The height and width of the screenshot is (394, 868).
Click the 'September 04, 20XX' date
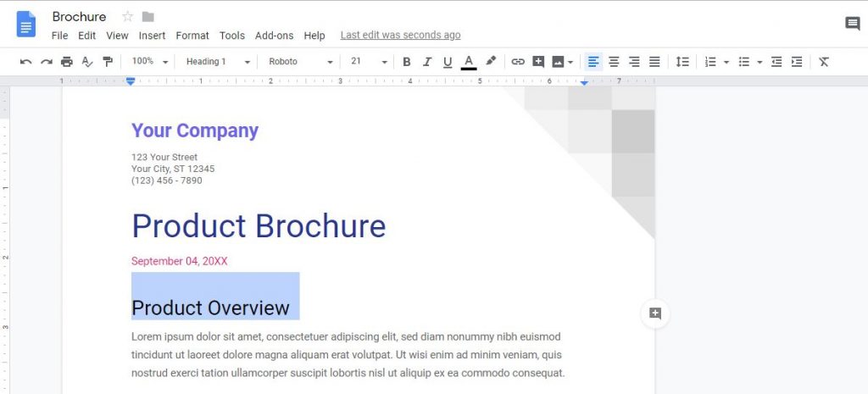tap(180, 261)
